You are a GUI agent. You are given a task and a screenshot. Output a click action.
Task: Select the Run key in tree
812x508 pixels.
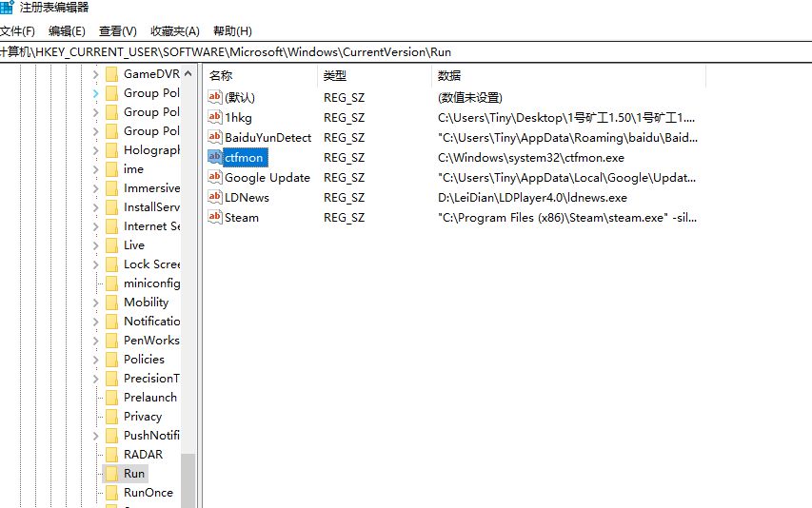pos(134,474)
